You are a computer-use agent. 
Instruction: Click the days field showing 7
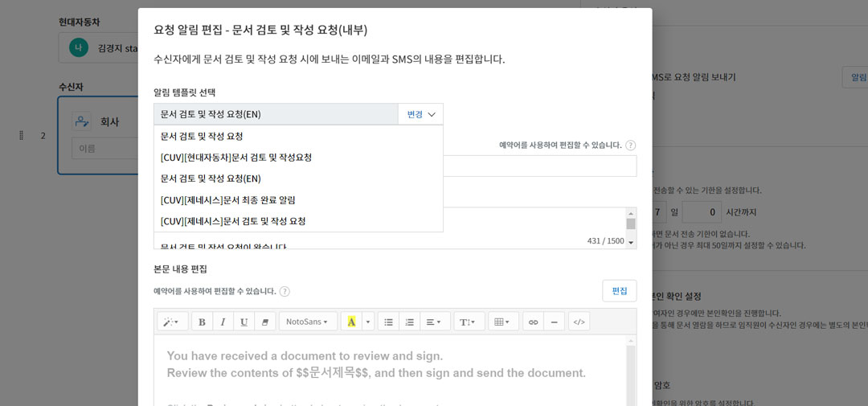(657, 212)
